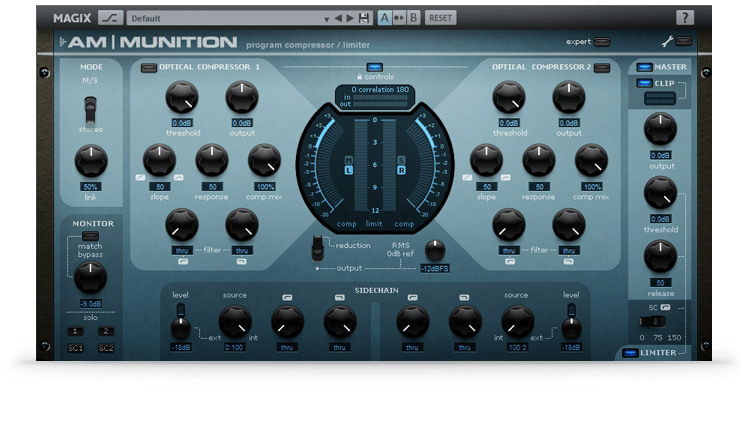Switch to preset slot B
Image resolution: width=750 pixels, height=430 pixels.
414,18
